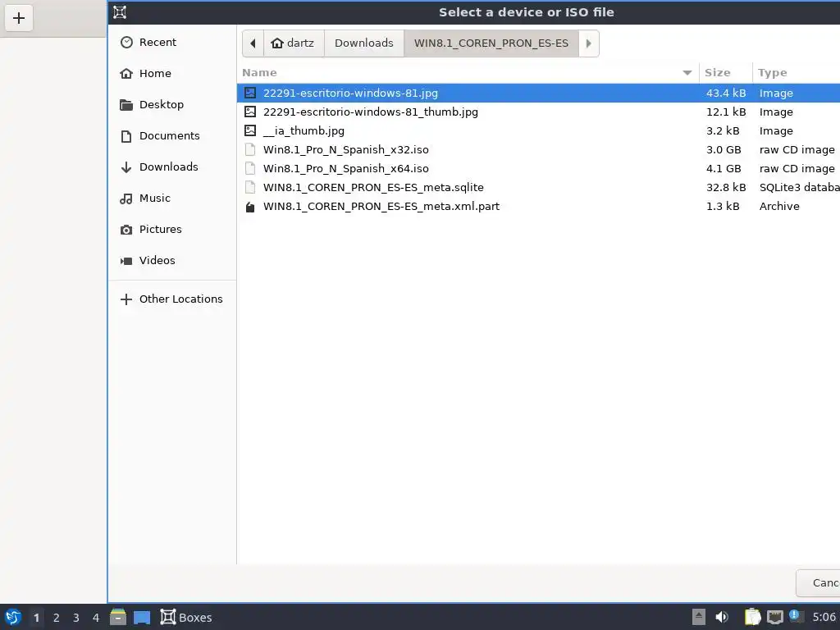Viewport: 840px width, 630px height.
Task: Click the archive icon of meta.xml.part
Action: pyautogui.click(x=250, y=207)
